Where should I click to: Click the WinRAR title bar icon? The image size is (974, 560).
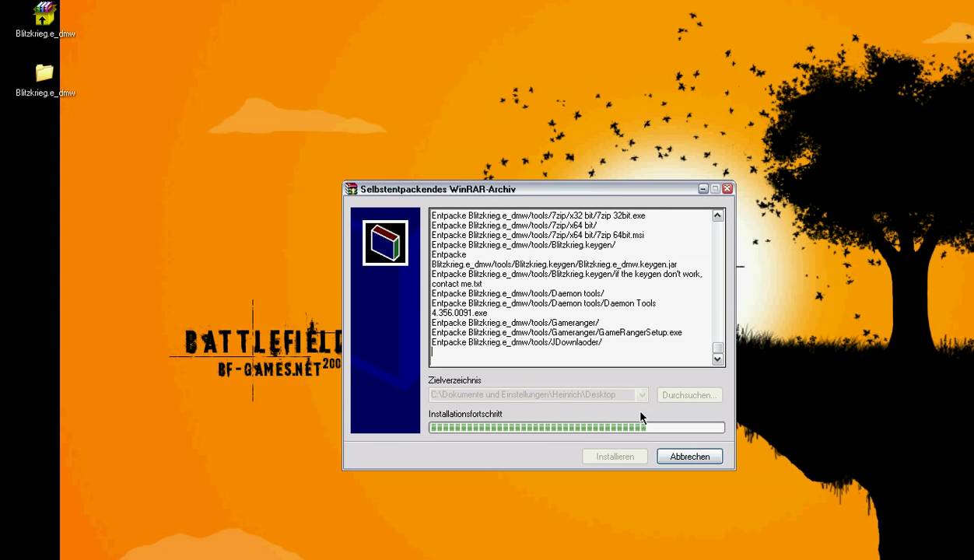(352, 189)
